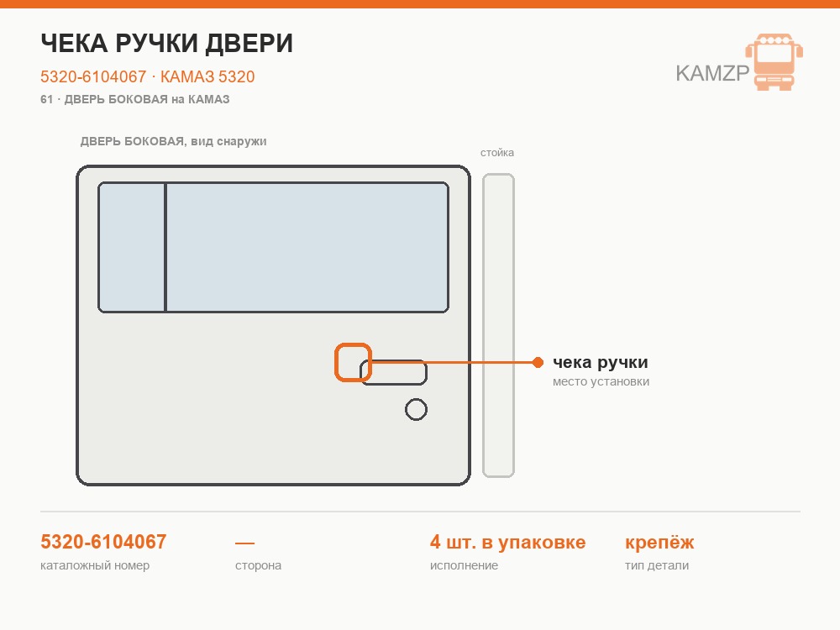Click the caption ДВЕРЬ БОКОВАЯ, вид снаружи
840x630 pixels.
(173, 141)
